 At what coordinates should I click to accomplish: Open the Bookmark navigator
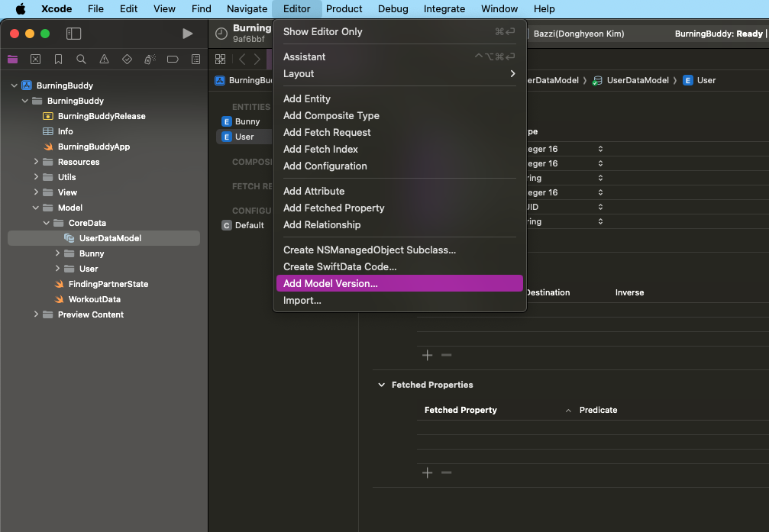click(58, 60)
